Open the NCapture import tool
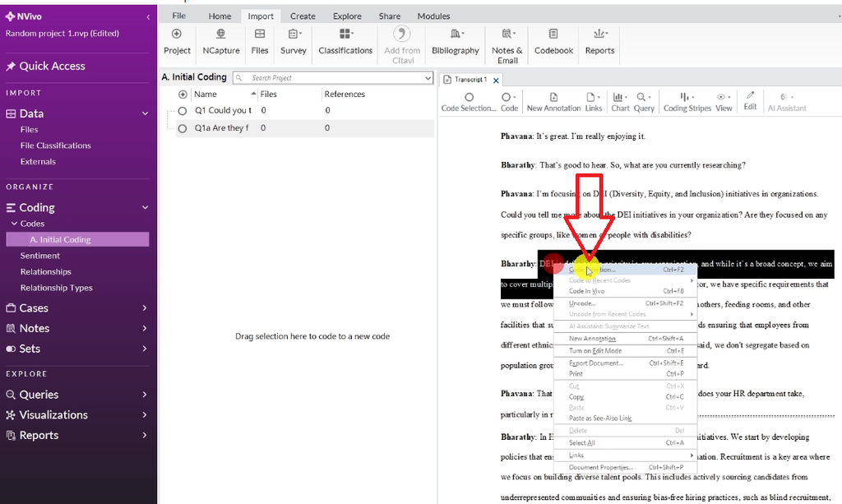Screen dimensions: 842x504 (220, 42)
